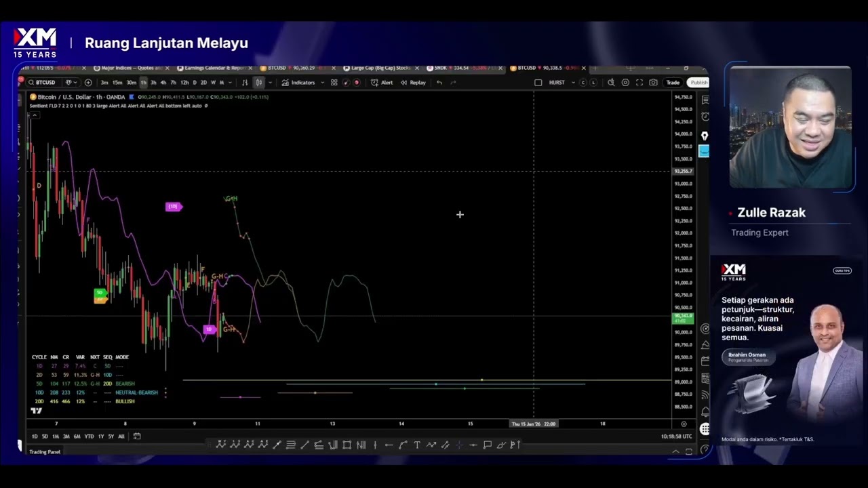Select the 30m timeframe
The width and height of the screenshot is (868, 488).
(132, 83)
